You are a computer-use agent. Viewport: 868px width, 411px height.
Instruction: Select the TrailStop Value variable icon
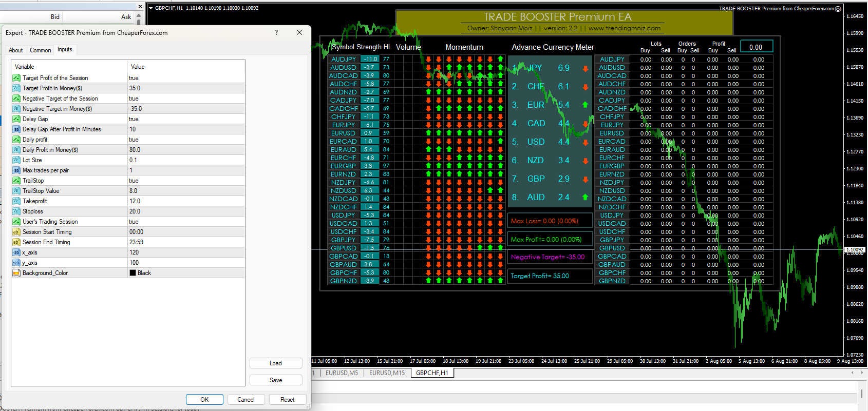pyautogui.click(x=16, y=191)
